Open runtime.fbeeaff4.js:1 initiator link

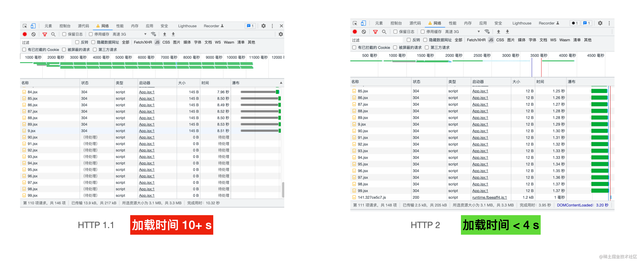coord(489,197)
